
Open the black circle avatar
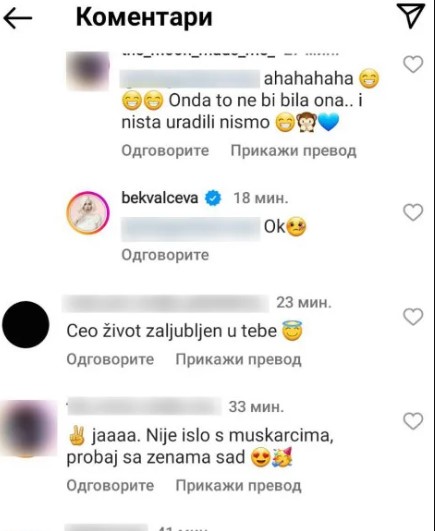point(26,324)
